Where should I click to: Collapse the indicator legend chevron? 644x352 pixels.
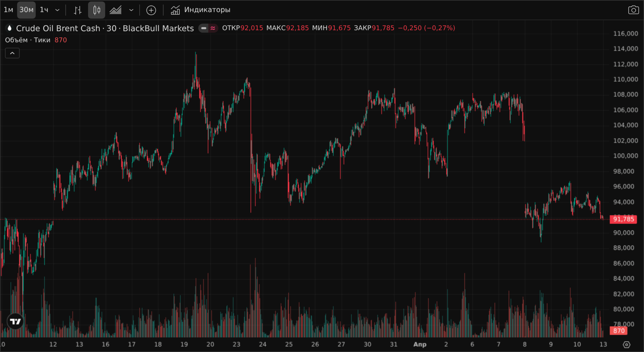tap(12, 53)
